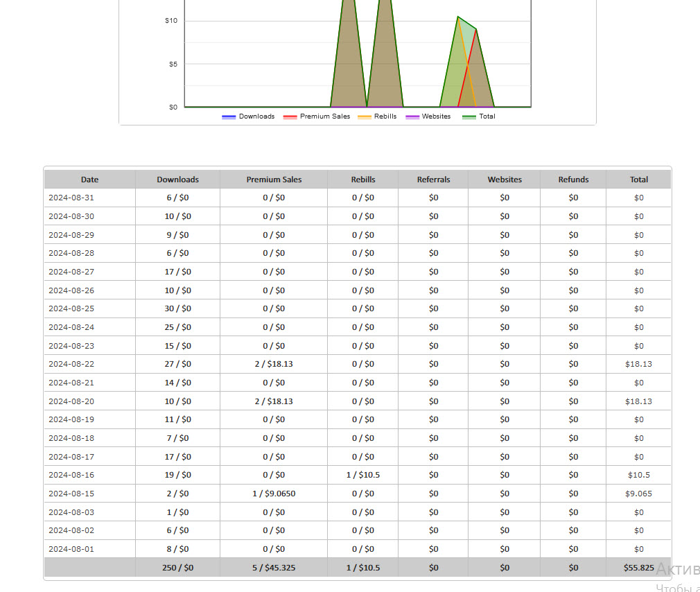Click the Websites column header

pos(505,180)
